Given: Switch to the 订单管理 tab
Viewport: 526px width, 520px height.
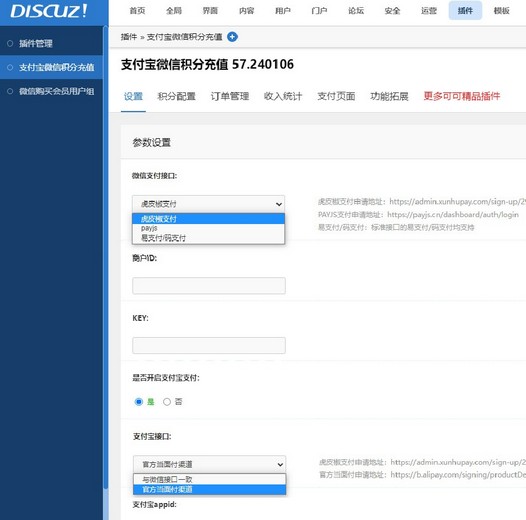Looking at the screenshot, I should (230, 97).
